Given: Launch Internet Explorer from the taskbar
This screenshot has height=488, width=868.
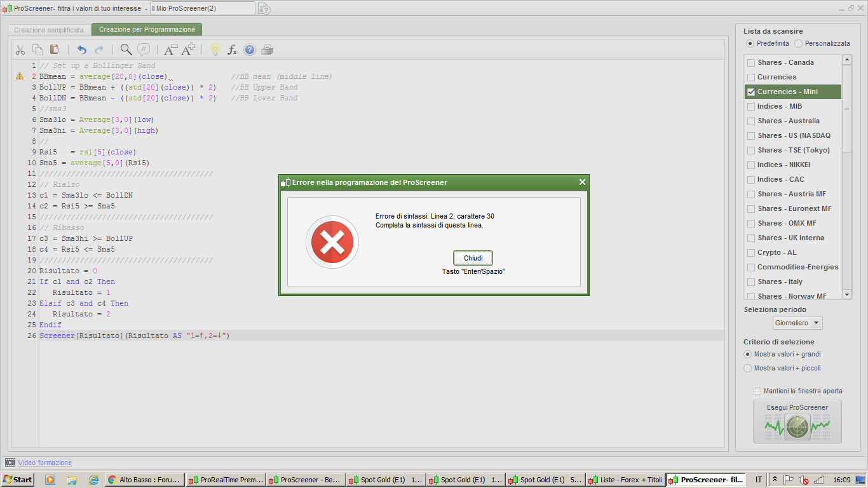Looking at the screenshot, I should point(94,480).
